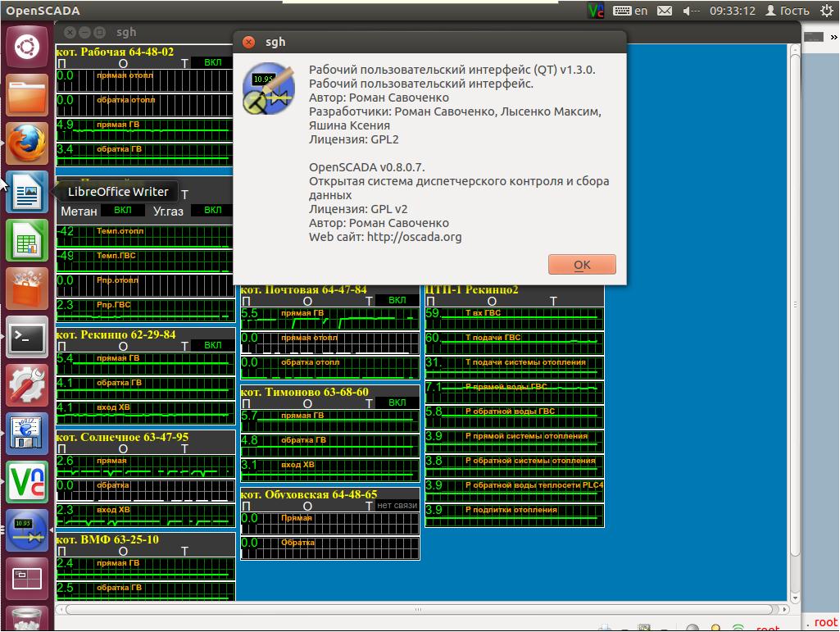Expand the Гость user menu
The height and width of the screenshot is (632, 840).
click(787, 11)
